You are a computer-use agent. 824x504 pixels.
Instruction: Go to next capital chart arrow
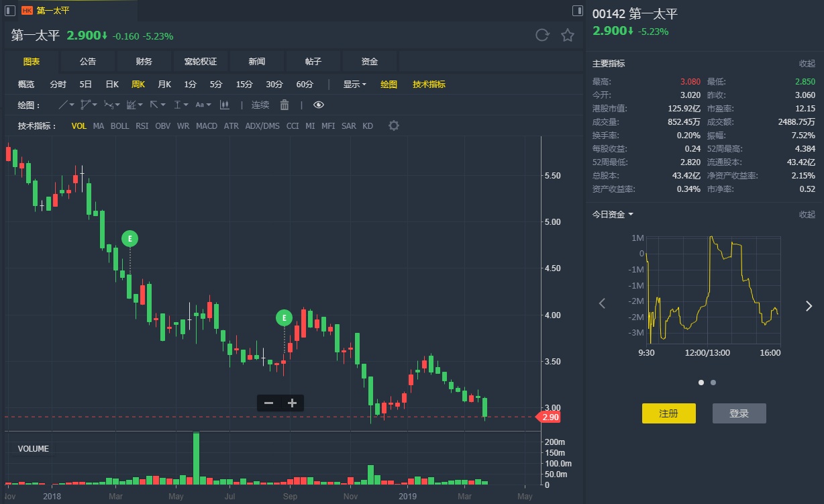point(809,306)
